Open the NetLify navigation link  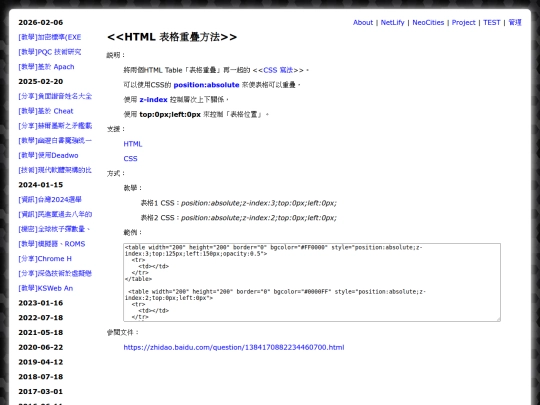(392, 22)
